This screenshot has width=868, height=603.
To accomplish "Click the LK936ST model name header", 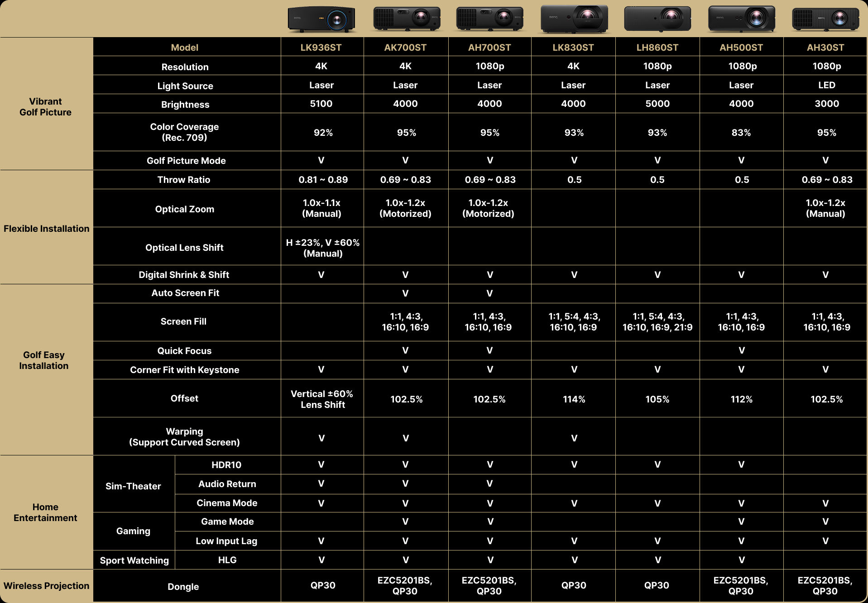I will (x=321, y=48).
